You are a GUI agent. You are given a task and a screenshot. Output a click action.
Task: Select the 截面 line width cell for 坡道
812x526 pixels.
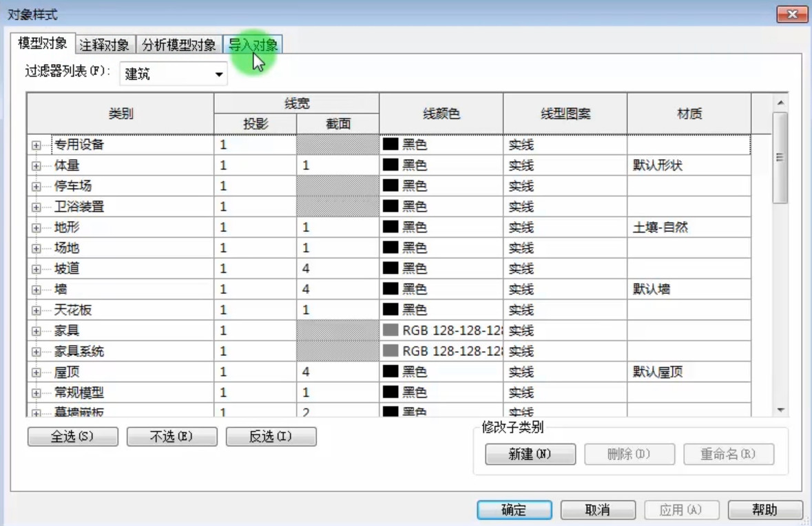(337, 269)
